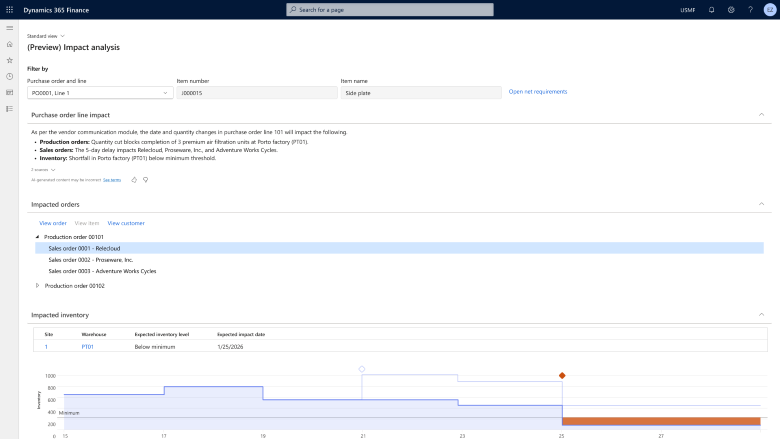Collapse the Impacted orders section

point(761,204)
